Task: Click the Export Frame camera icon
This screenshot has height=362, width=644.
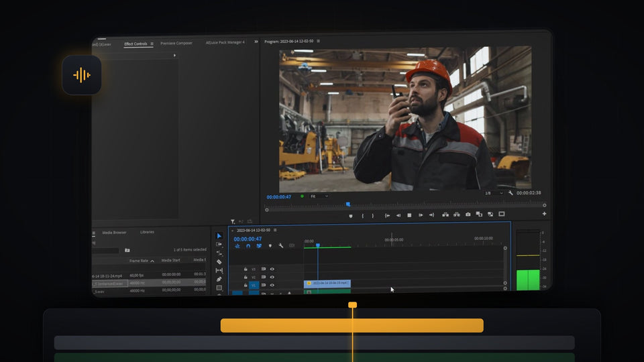Action: coord(468,215)
